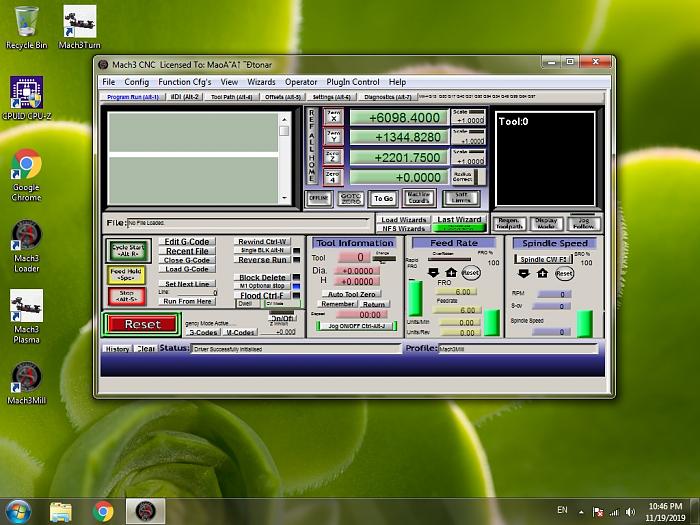
Task: Toggle the OFFLINE button
Action: (x=319, y=198)
